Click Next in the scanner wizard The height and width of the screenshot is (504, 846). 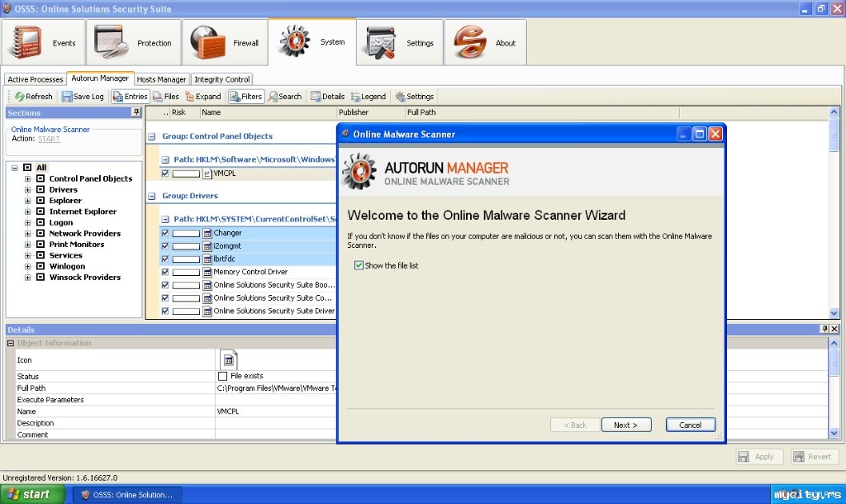click(x=626, y=426)
